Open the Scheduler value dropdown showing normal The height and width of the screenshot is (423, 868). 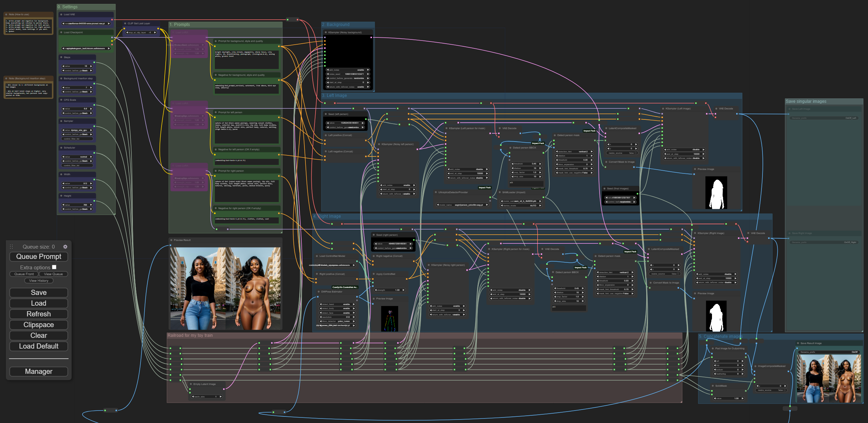coord(77,157)
